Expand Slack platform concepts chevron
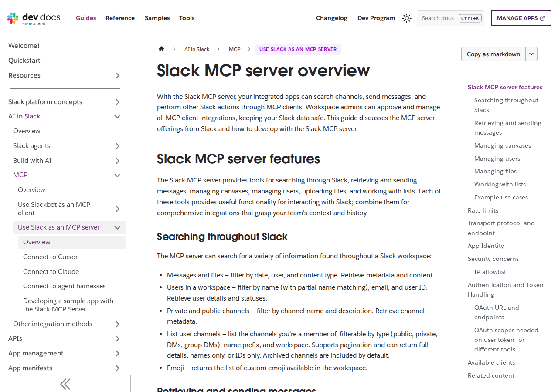This screenshot has width=558, height=392. [x=117, y=102]
